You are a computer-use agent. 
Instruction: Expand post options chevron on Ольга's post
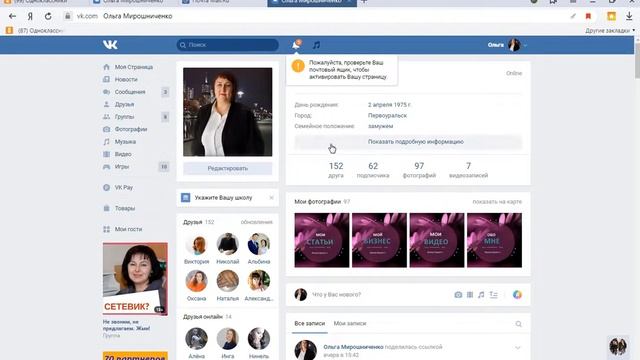pos(518,348)
